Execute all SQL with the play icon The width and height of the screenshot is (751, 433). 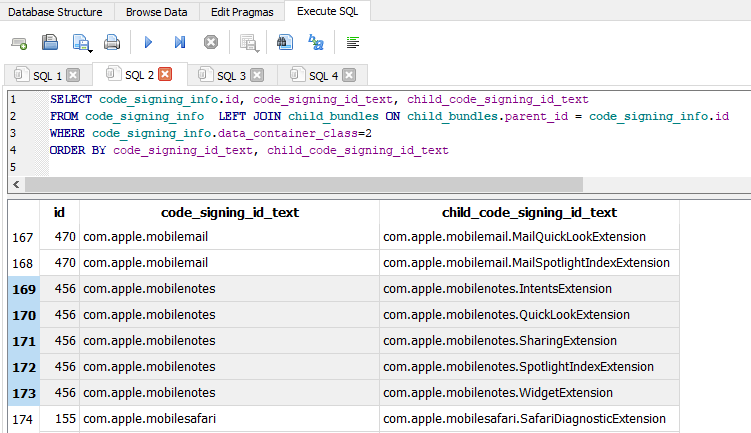pyautogui.click(x=148, y=43)
